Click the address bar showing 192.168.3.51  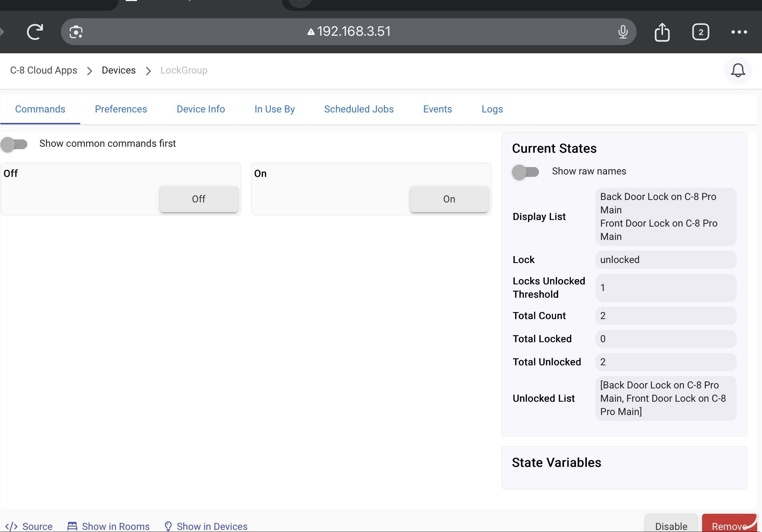[354, 32]
